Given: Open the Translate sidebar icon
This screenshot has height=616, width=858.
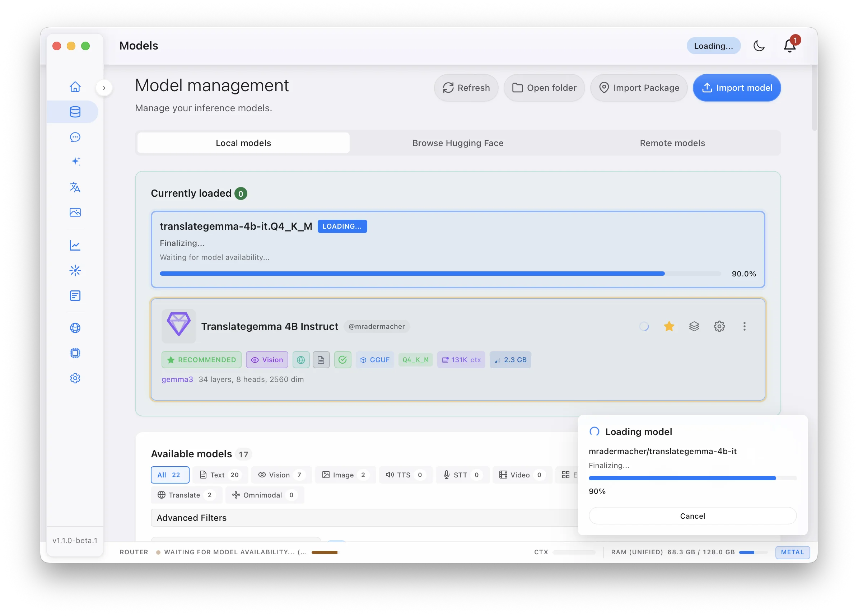Looking at the screenshot, I should [x=75, y=187].
